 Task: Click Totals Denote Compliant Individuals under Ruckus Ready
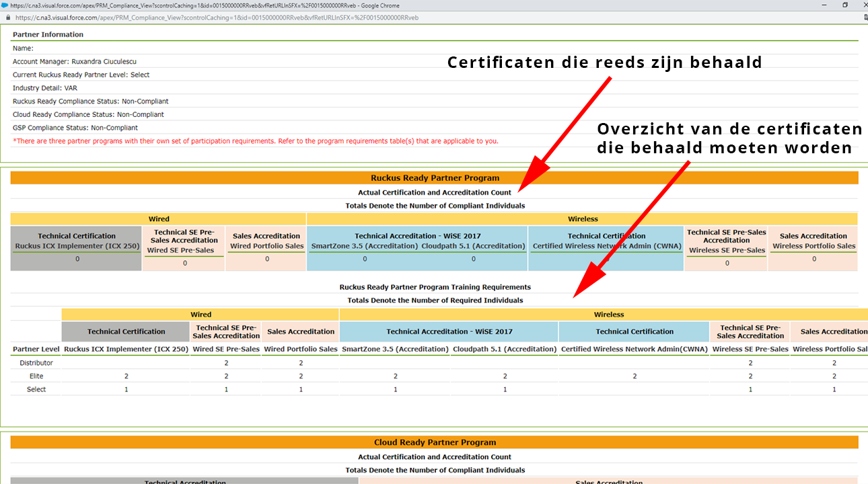pos(435,206)
